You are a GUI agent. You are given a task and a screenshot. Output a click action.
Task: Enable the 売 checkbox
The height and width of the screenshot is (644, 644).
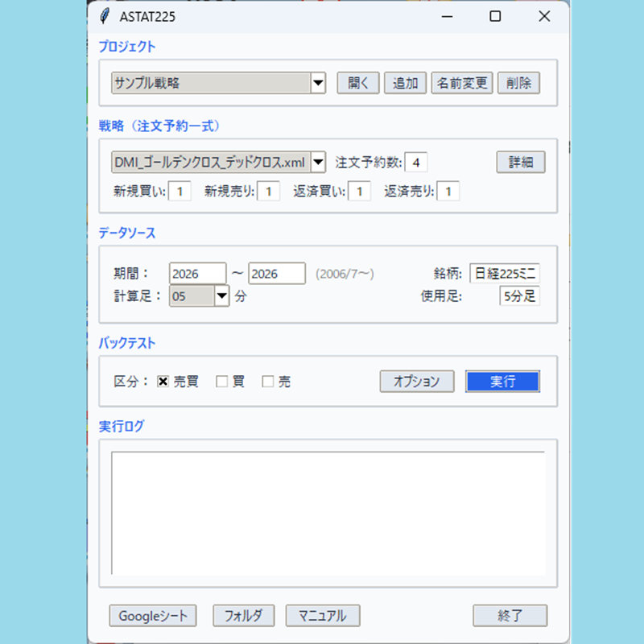[268, 382]
